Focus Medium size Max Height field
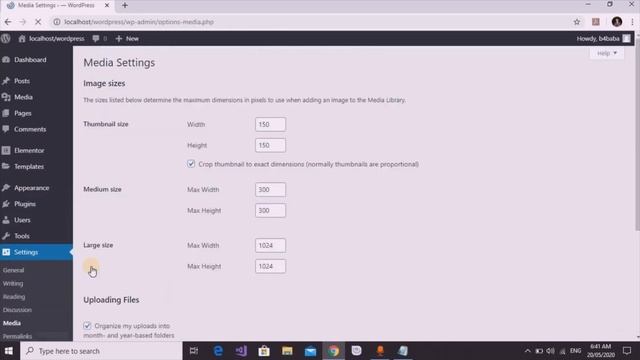The height and width of the screenshot is (360, 640). pos(270,211)
